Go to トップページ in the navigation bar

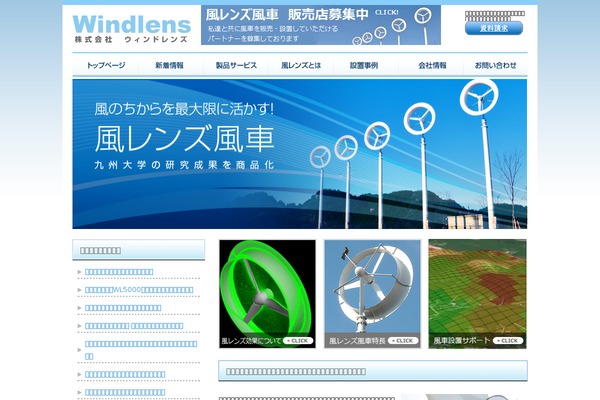coord(106,65)
